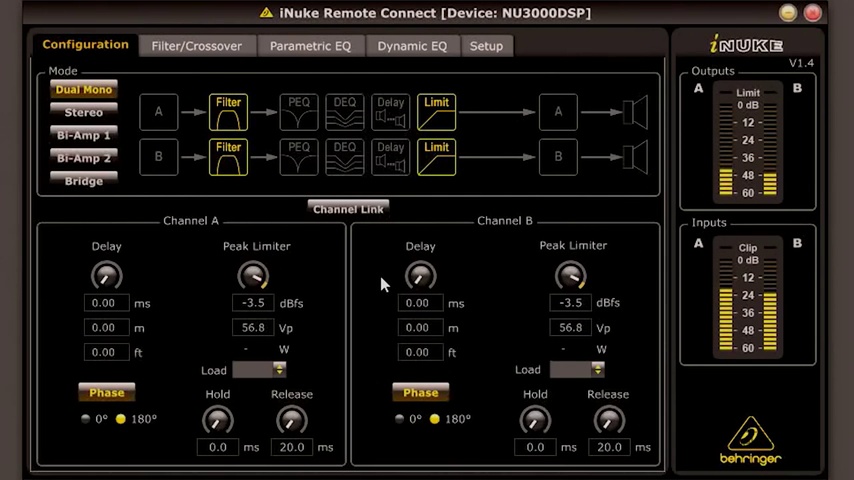Toggle the Channel A Phase button
854x480 pixels.
pos(107,392)
